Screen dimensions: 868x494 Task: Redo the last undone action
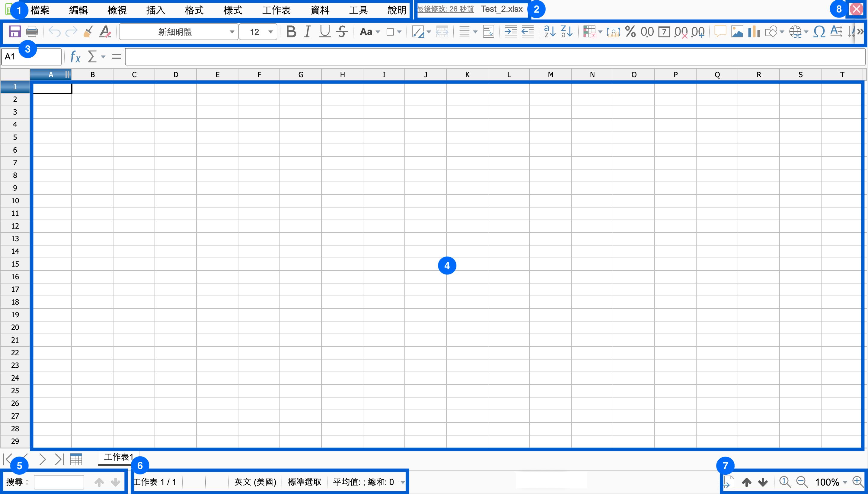(x=71, y=32)
